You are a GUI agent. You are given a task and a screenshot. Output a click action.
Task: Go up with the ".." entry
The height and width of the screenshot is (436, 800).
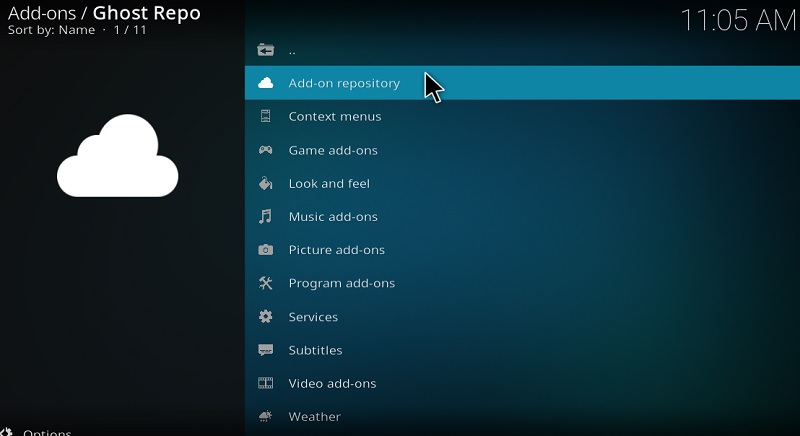tap(522, 50)
